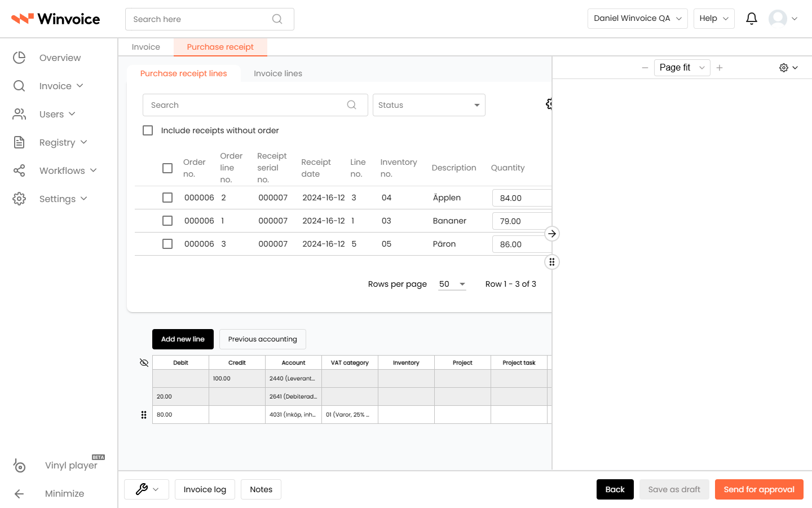The image size is (812, 508).
Task: Open Notes
Action: 261,489
